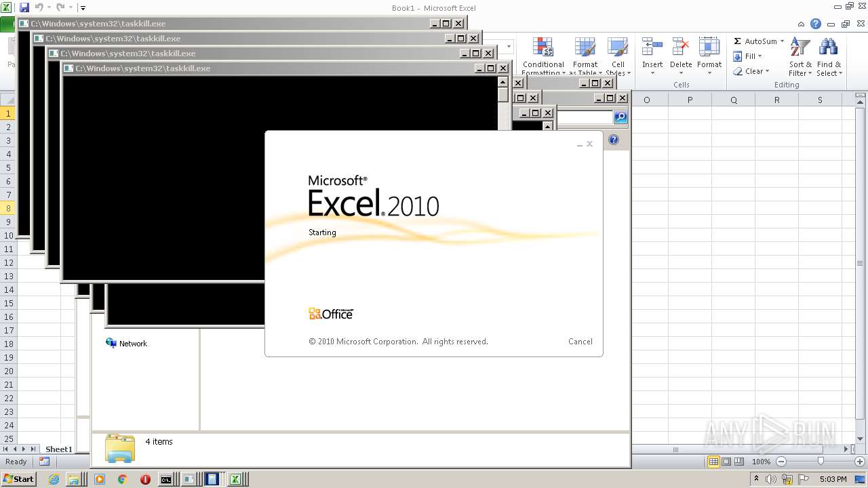Minimize the ribbon with the caret icon
Image resolution: width=868 pixels, height=488 pixels.
(802, 24)
